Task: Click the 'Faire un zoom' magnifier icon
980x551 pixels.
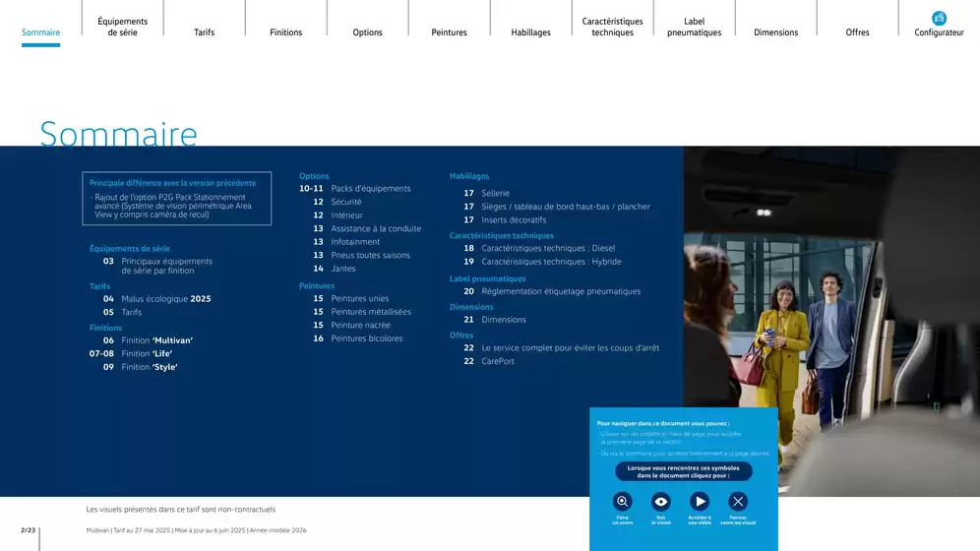Action: [622, 502]
